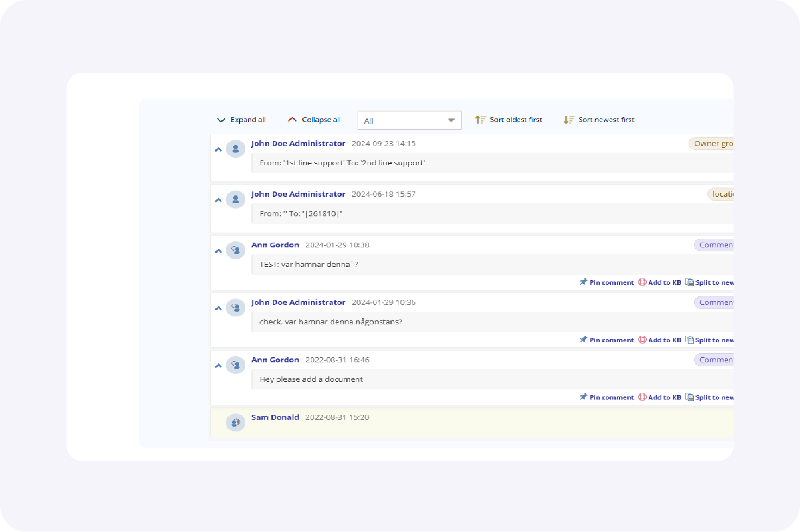Collapse the 2022-08-31 16:46 Ann Gordon comment
This screenshot has height=532, width=800.
(219, 366)
